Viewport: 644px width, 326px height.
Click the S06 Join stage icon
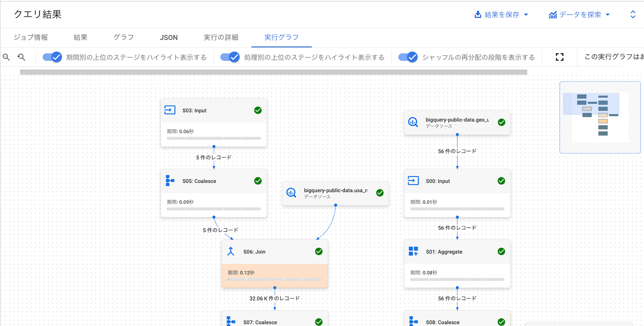click(231, 251)
